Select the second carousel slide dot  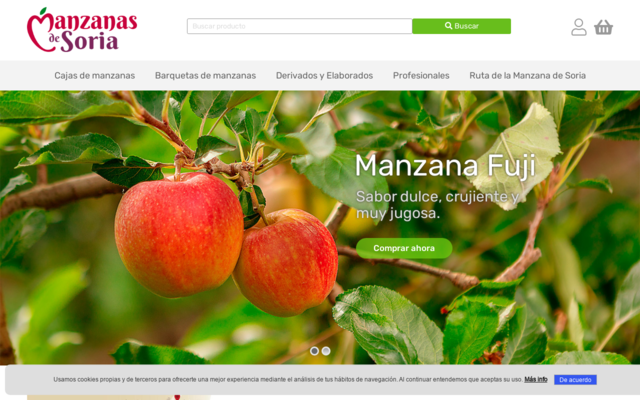[326, 351]
